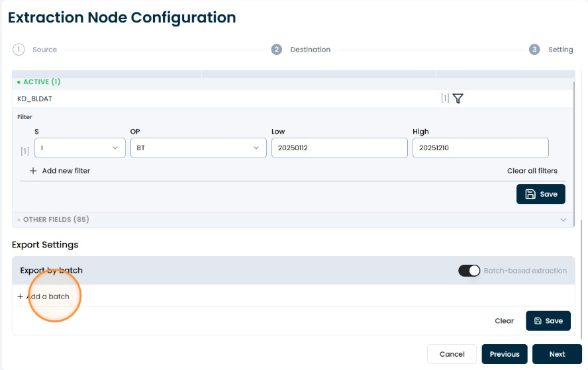Click the step 2 Destination circle

276,50
